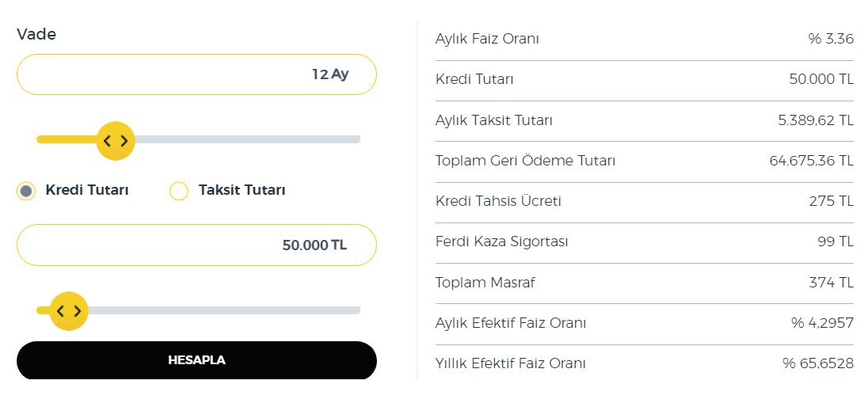
Task: Click the Vade slider's yellow arrow handle
Action: coord(116,141)
